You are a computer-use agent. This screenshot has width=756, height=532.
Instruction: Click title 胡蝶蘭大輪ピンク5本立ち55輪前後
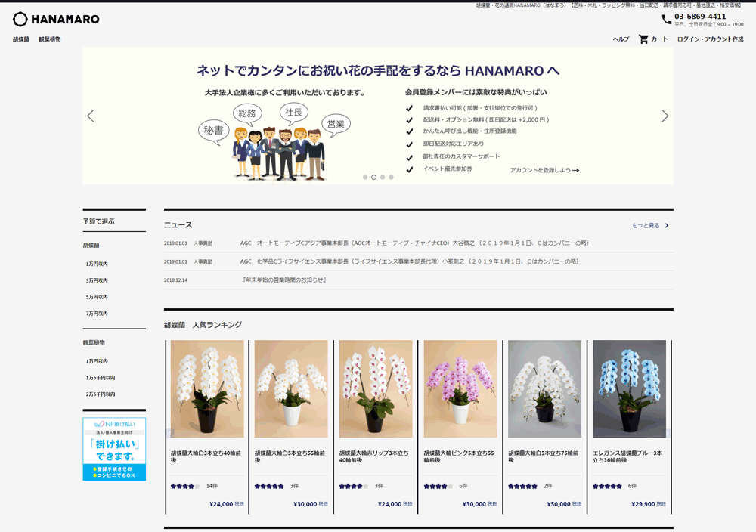459,457
